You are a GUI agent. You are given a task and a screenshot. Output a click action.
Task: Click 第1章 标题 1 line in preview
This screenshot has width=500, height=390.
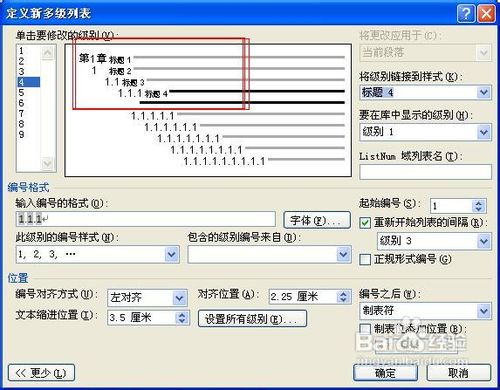point(212,59)
